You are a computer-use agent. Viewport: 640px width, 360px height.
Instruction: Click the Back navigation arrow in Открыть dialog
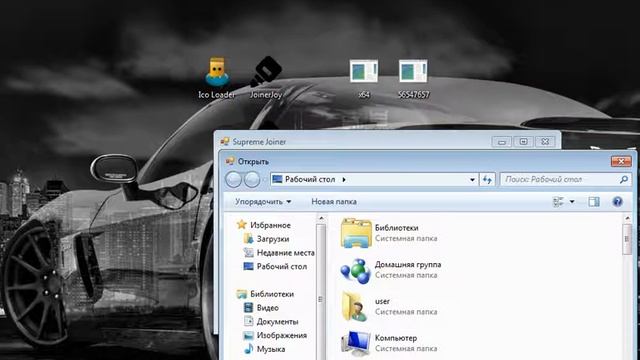[x=233, y=179]
